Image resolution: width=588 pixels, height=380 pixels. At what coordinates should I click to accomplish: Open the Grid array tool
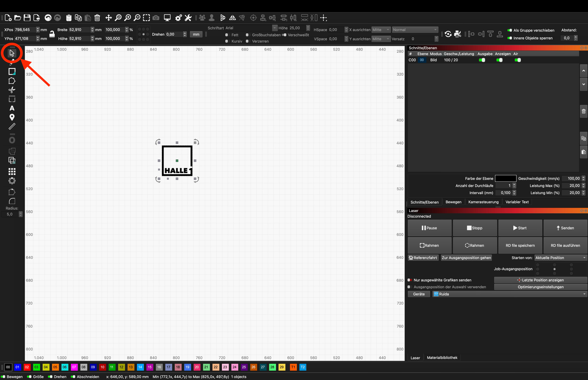12,171
